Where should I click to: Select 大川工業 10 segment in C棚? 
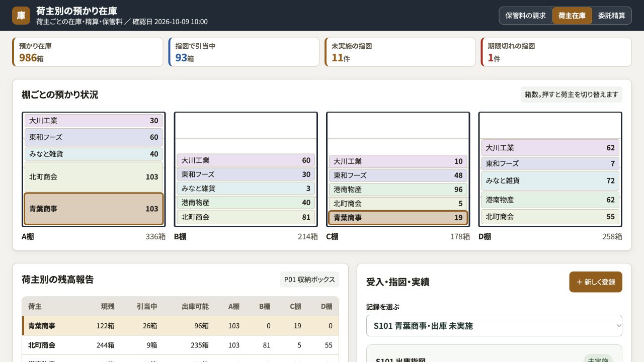pyautogui.click(x=398, y=161)
